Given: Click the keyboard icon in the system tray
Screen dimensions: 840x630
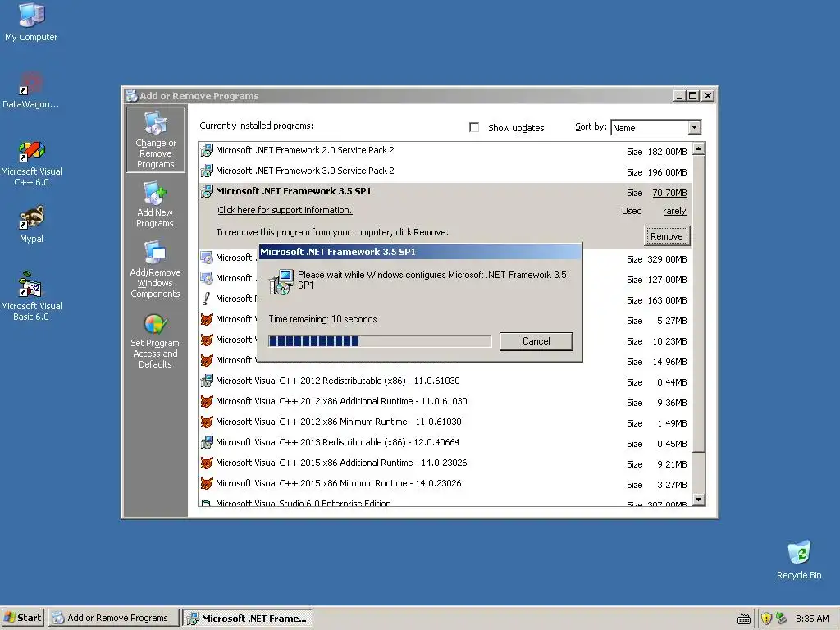Looking at the screenshot, I should [743, 619].
